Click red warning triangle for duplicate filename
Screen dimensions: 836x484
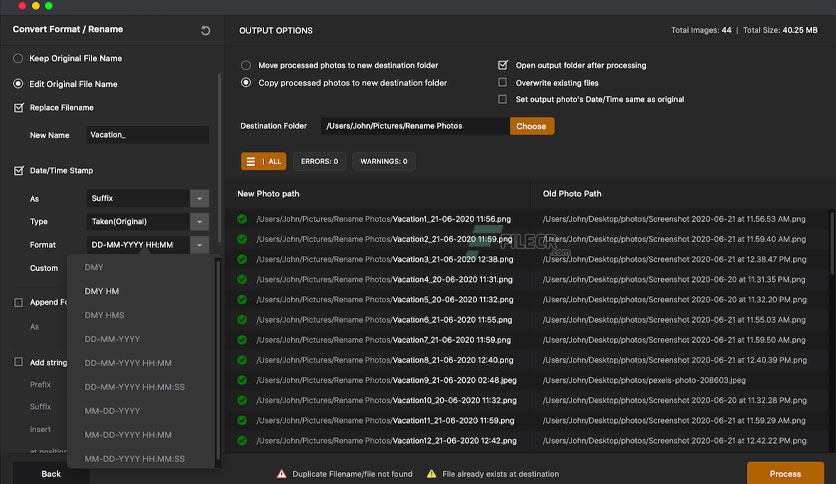tap(282, 474)
